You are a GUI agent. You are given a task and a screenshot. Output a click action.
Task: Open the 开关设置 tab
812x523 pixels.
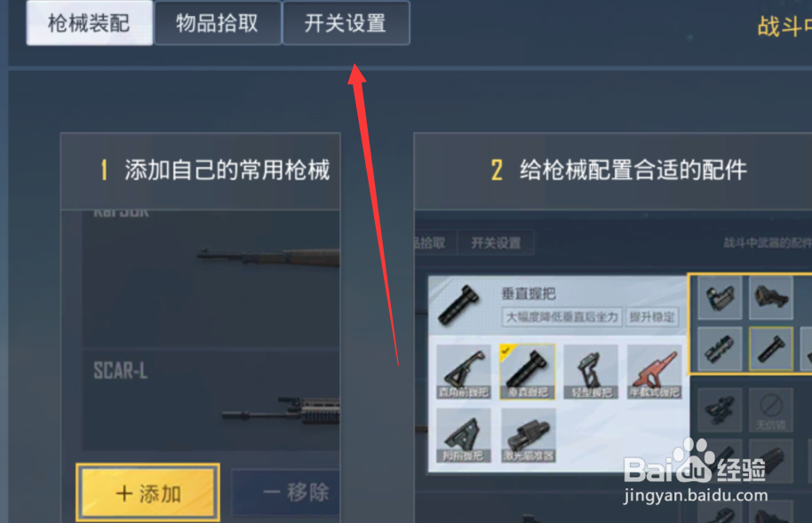tap(346, 23)
